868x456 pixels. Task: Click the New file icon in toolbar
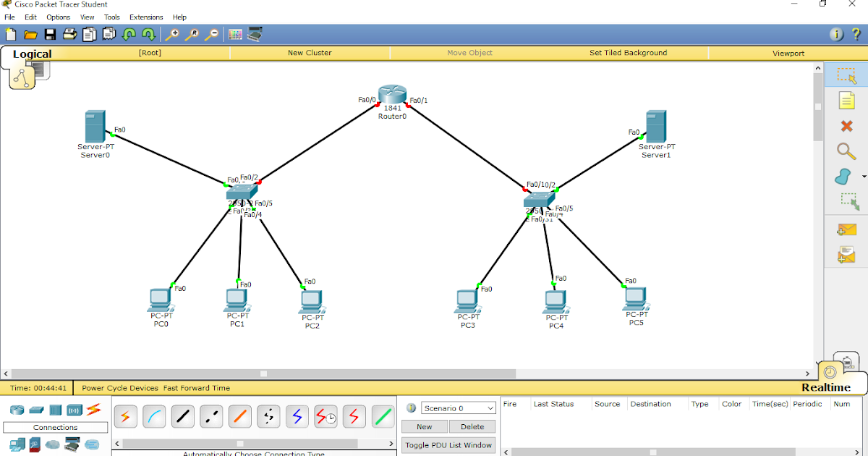(x=11, y=34)
